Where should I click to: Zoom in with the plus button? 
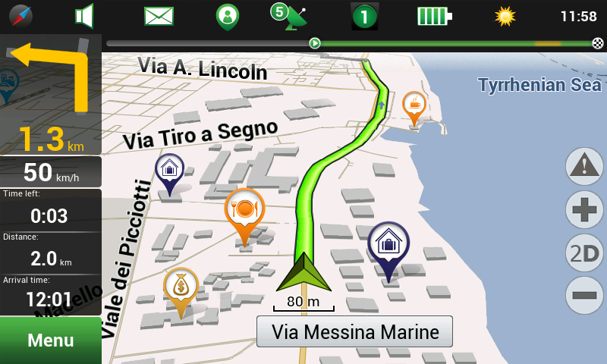(x=584, y=209)
